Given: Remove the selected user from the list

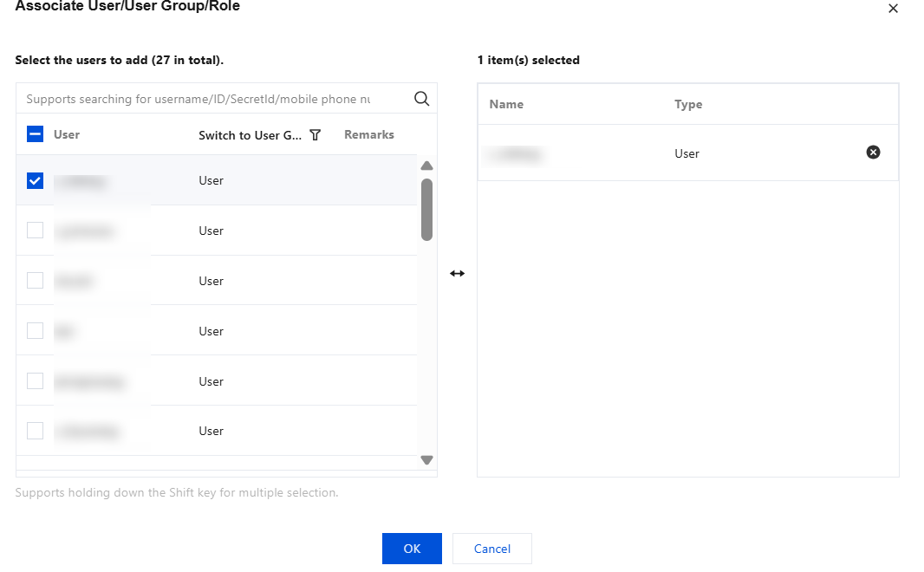Looking at the screenshot, I should 873,153.
